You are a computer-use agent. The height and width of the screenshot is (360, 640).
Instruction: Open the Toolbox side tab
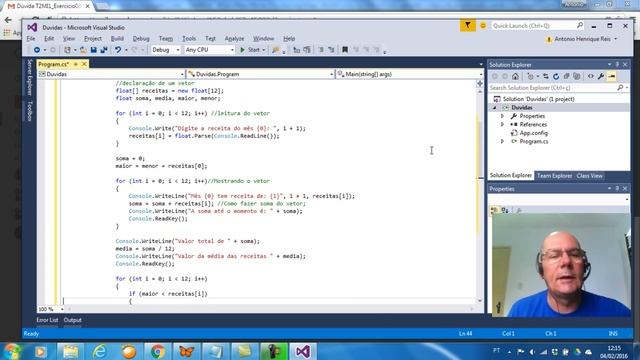[29, 111]
